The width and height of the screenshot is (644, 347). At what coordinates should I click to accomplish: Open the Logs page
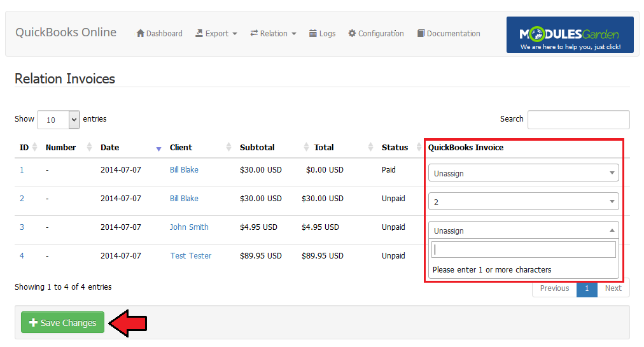(x=323, y=33)
